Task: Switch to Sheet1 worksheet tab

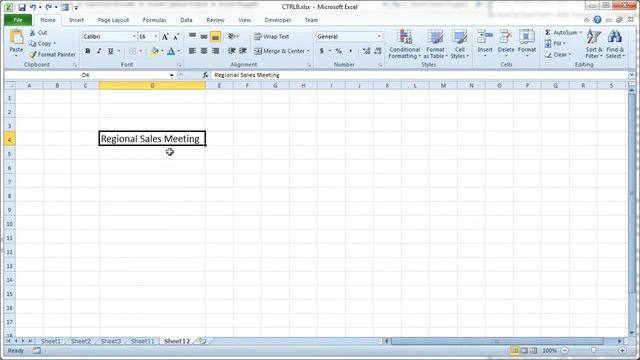Action: coord(51,341)
